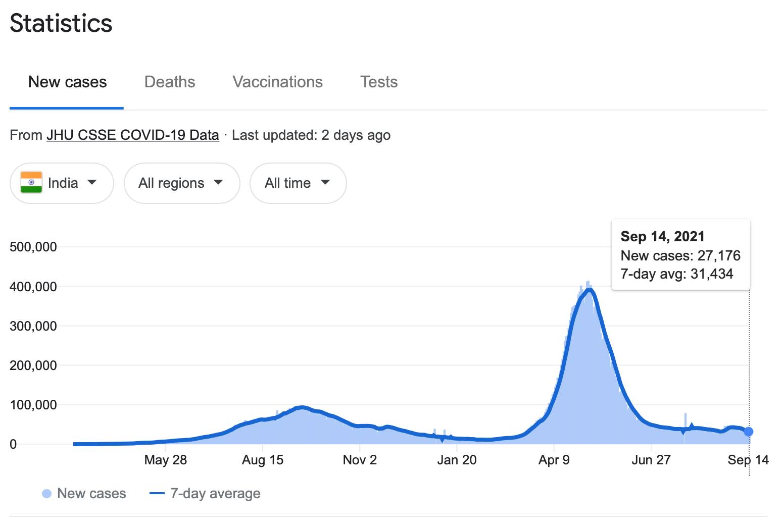Open the JHU CSSE COVID-19 Data link

132,135
